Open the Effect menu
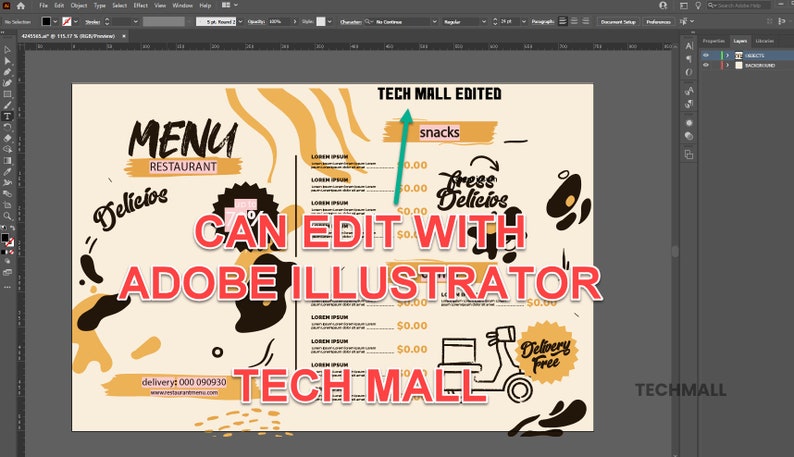Viewport: 794px width, 457px height. point(140,6)
